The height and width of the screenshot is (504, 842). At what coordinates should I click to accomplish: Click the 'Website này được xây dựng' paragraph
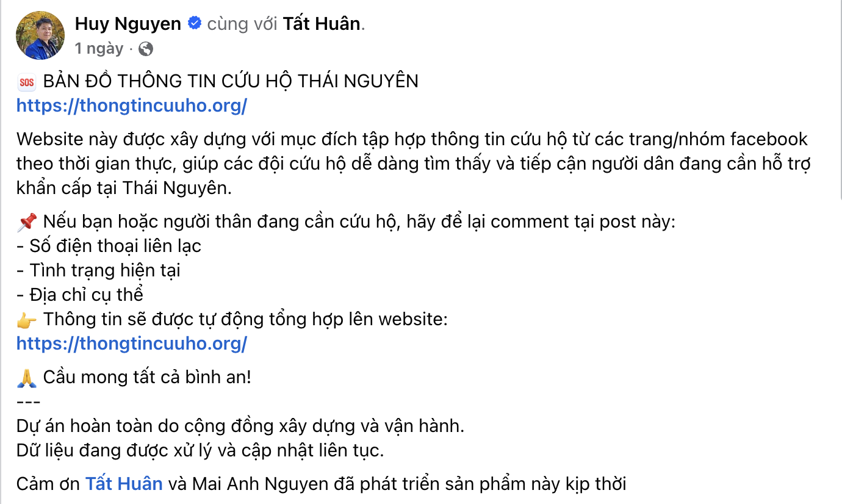pyautogui.click(x=413, y=164)
